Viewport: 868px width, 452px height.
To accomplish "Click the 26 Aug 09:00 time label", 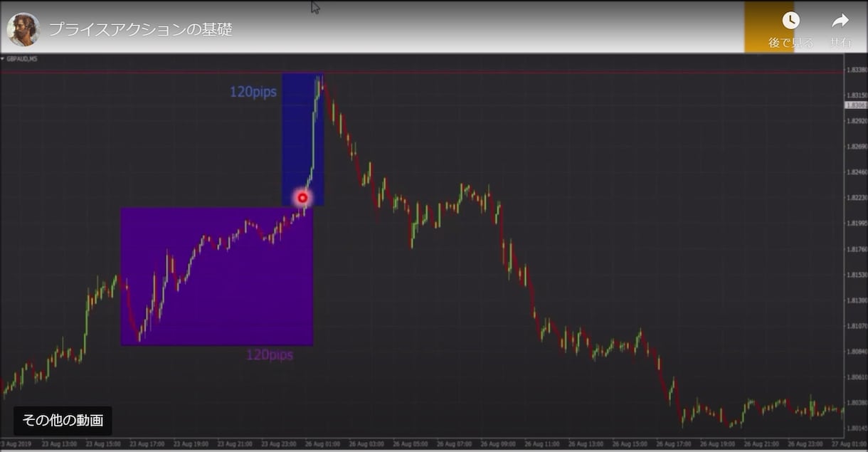I will [x=499, y=443].
